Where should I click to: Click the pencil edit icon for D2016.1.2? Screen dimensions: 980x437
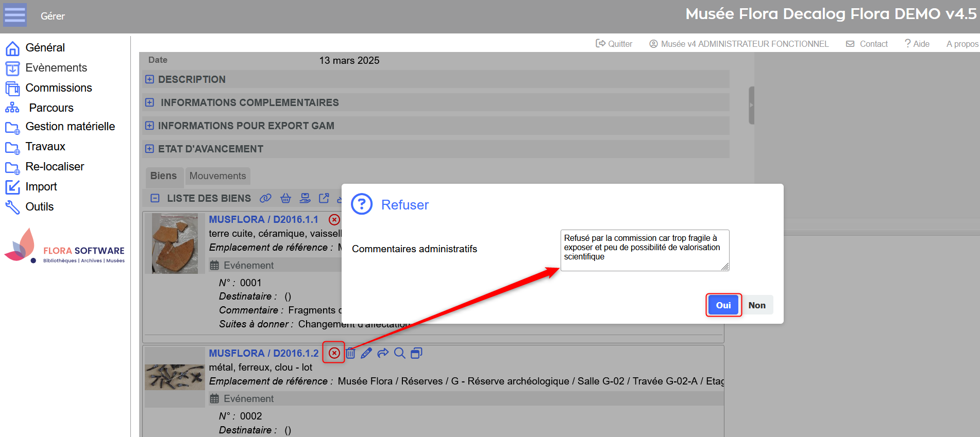[x=366, y=353]
